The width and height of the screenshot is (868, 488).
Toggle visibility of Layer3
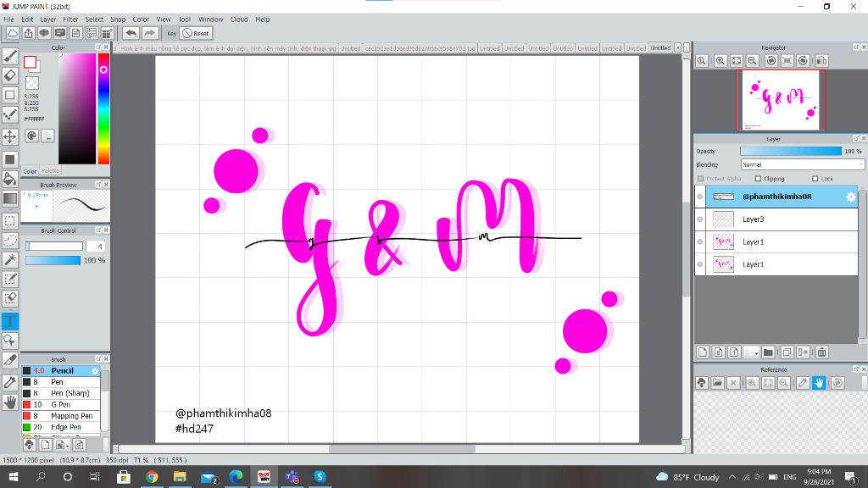click(x=700, y=219)
